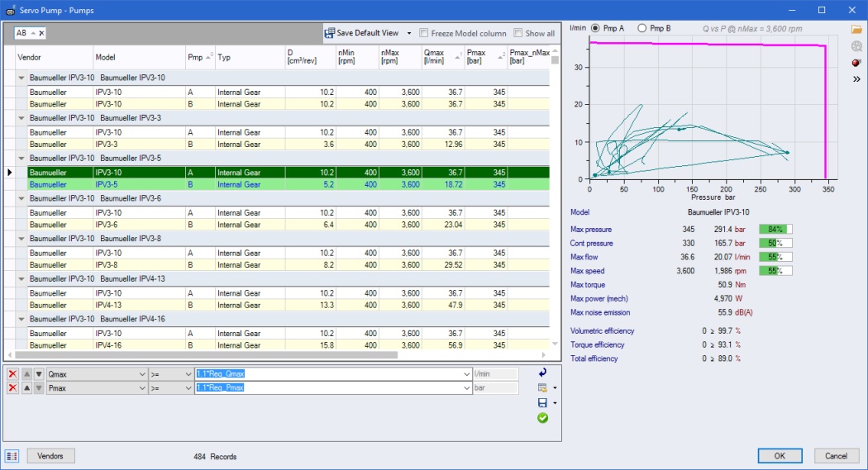The width and height of the screenshot is (868, 470).
Task: Apply filter with green checkmark icon
Action: (542, 418)
